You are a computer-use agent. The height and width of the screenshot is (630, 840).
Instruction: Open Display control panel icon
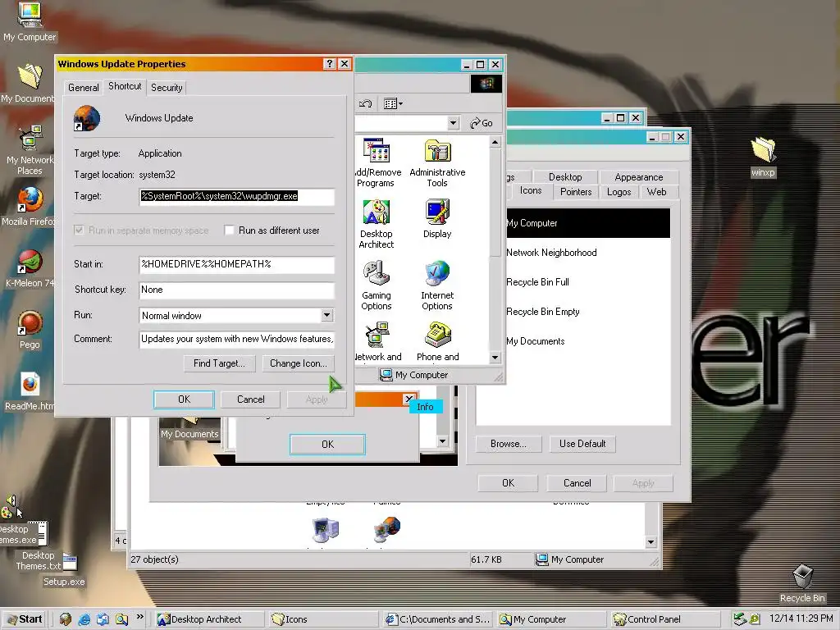click(x=437, y=218)
